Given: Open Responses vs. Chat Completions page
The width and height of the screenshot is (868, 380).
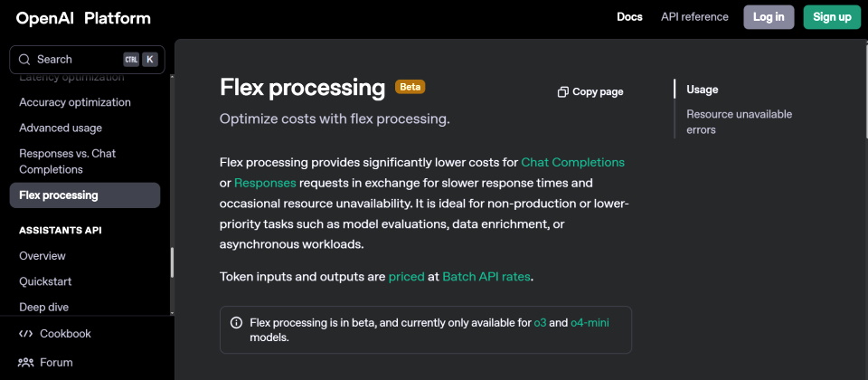Looking at the screenshot, I should pyautogui.click(x=67, y=161).
